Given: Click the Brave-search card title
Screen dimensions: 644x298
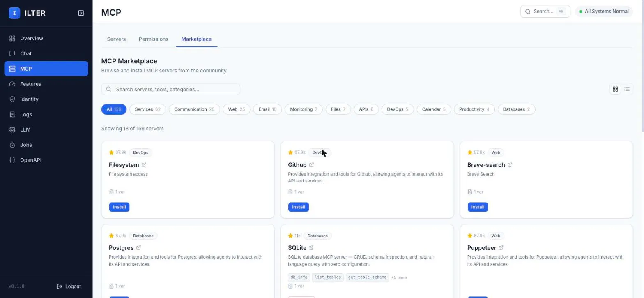Looking at the screenshot, I should click(486, 165).
